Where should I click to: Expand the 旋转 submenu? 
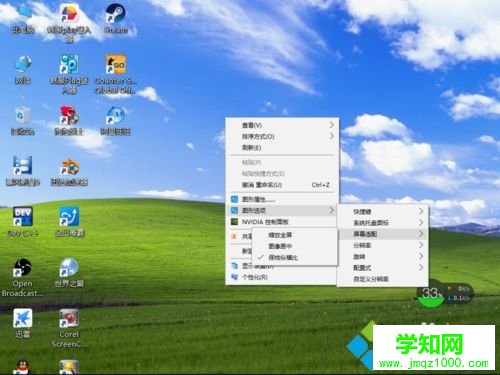pos(383,257)
